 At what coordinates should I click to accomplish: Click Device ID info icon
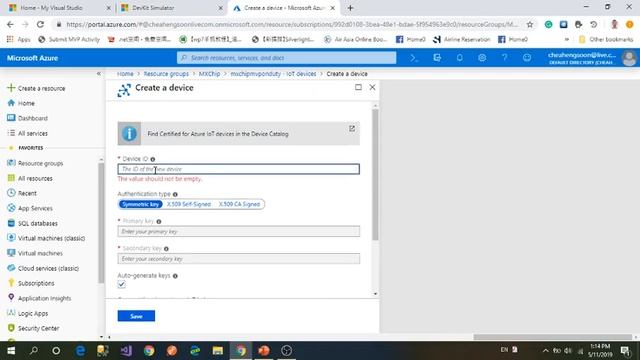[x=153, y=159]
